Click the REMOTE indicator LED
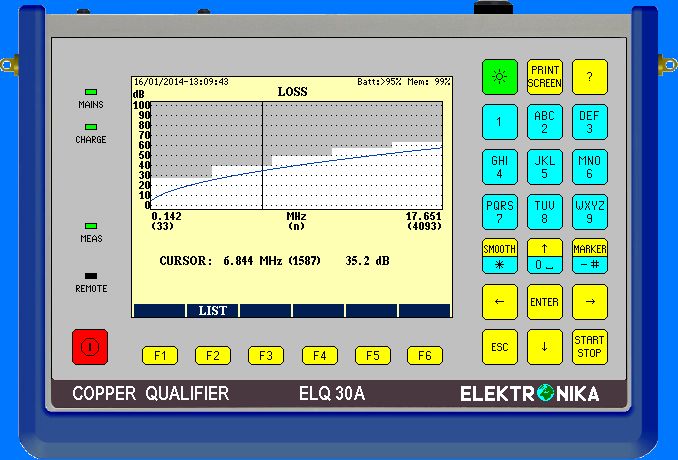 tap(91, 276)
